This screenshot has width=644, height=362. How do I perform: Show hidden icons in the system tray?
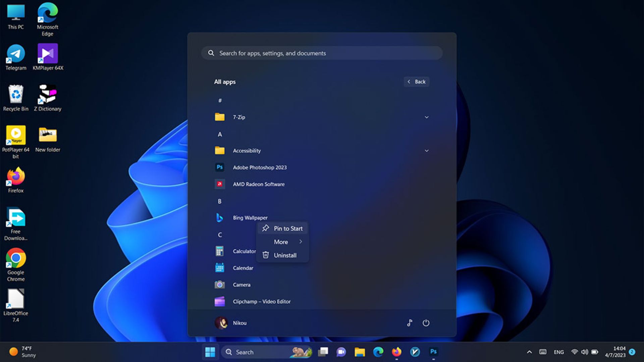click(x=529, y=352)
